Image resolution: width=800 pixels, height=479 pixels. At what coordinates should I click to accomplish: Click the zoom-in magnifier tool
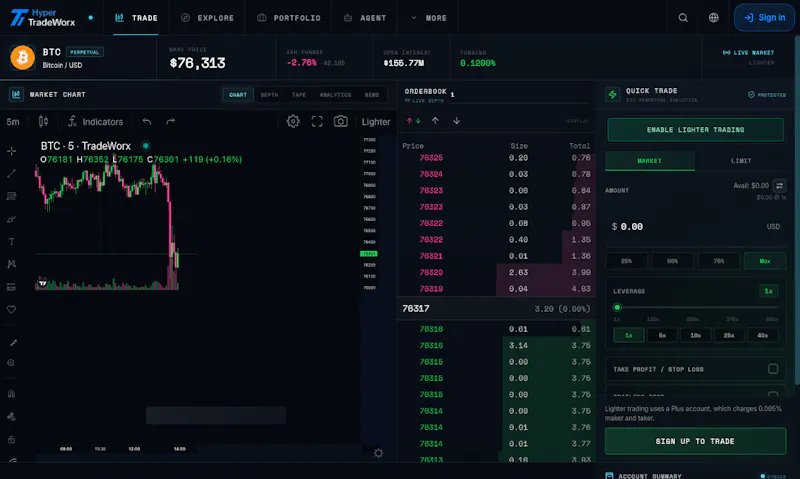click(x=11, y=363)
